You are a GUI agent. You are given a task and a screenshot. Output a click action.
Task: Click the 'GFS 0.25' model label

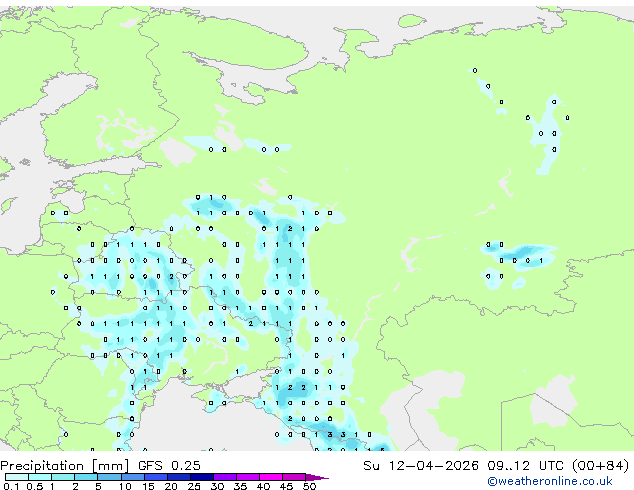coord(169,466)
